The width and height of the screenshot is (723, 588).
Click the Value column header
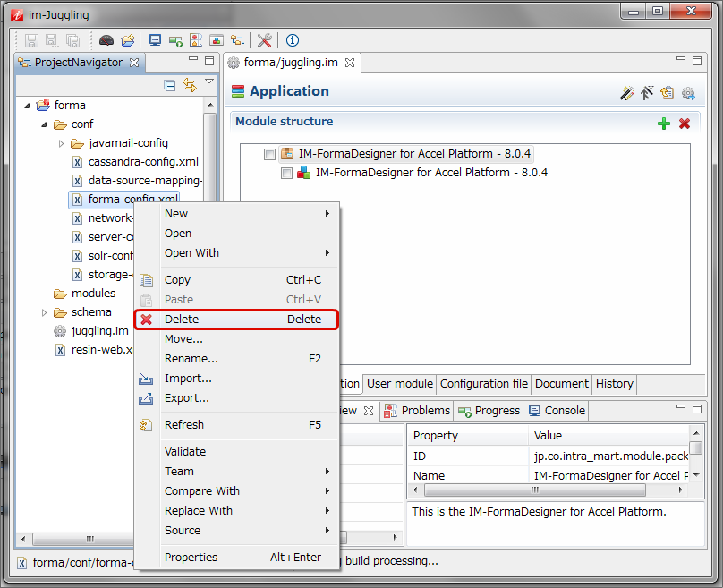608,435
